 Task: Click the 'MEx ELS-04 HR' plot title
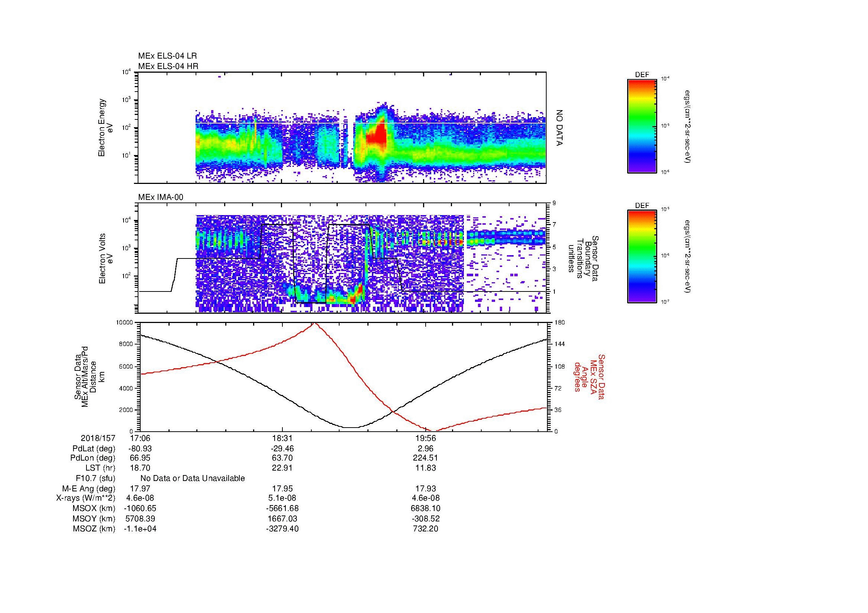click(168, 66)
